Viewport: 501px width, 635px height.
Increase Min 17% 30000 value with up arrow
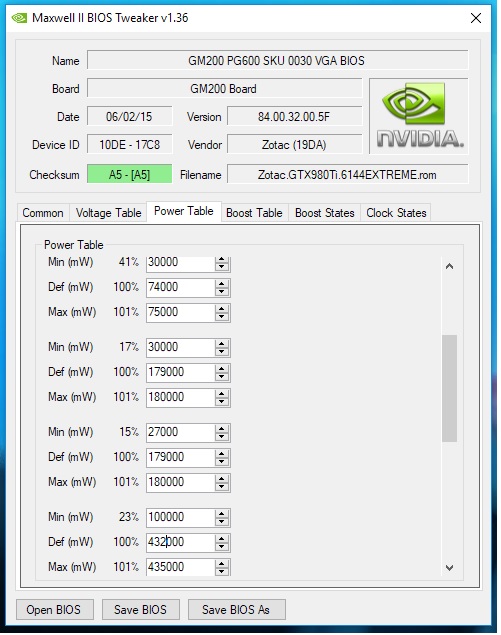[222, 343]
